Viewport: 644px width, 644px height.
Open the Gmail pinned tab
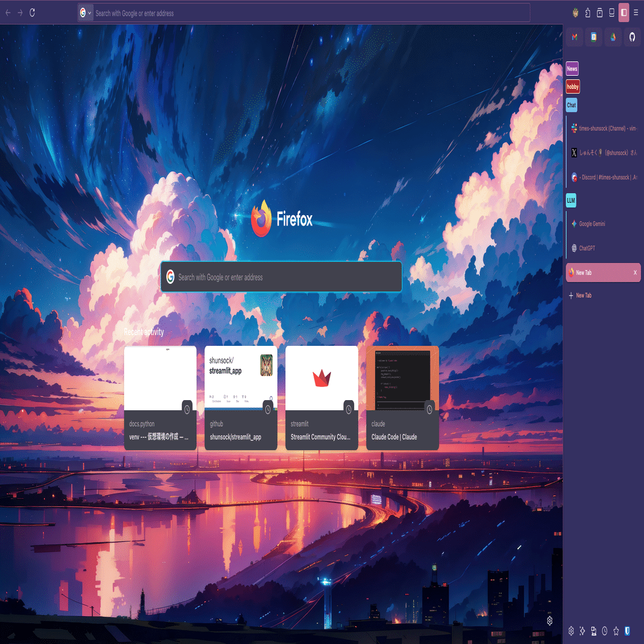point(574,37)
